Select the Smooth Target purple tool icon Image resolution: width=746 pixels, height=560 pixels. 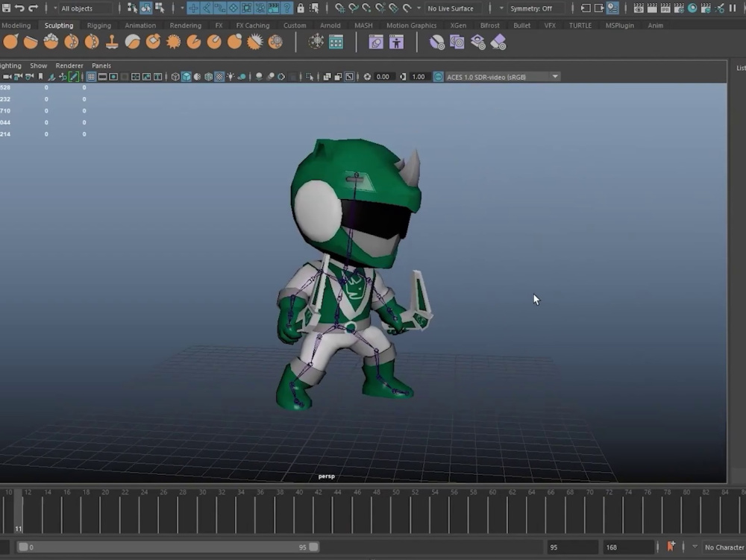(x=436, y=43)
